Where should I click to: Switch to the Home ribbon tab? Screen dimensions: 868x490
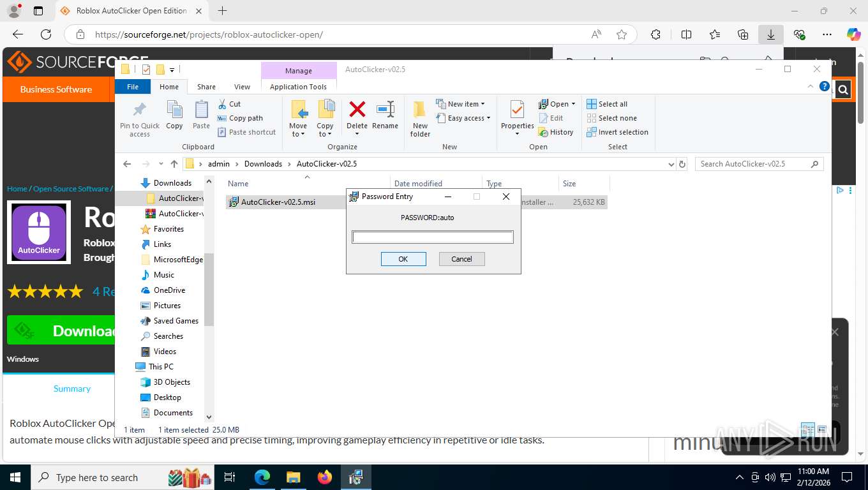click(169, 87)
